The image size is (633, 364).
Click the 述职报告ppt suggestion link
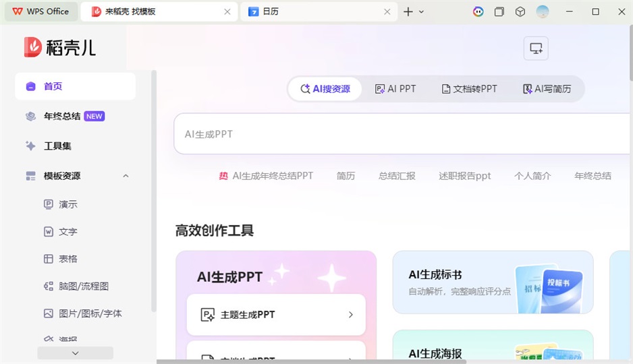pyautogui.click(x=464, y=176)
